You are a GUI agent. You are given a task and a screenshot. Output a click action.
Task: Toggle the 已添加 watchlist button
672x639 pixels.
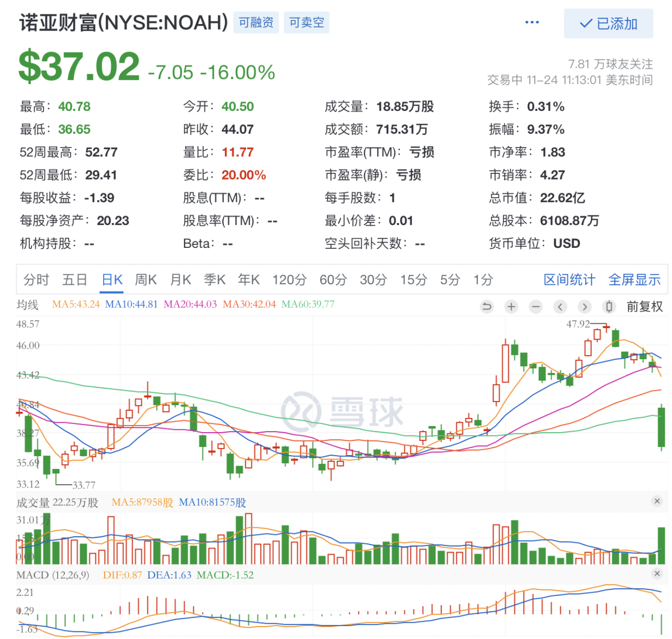[x=608, y=23]
